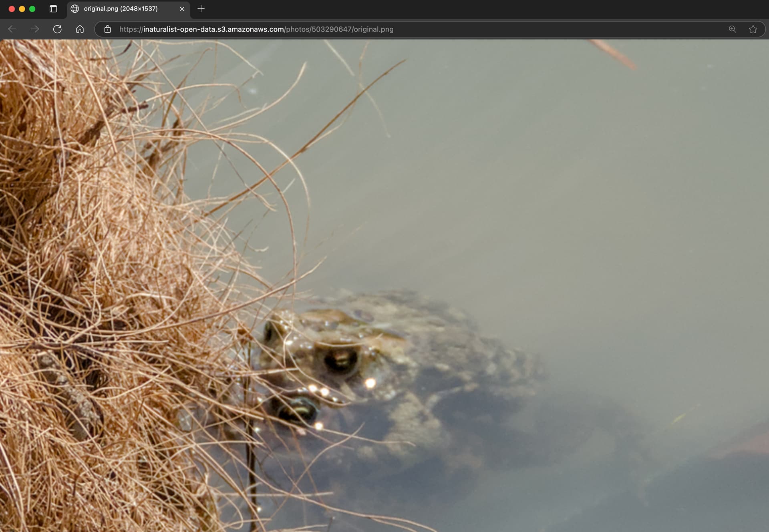Image resolution: width=769 pixels, height=532 pixels.
Task: Open the sidebar panel icon
Action: tap(53, 9)
